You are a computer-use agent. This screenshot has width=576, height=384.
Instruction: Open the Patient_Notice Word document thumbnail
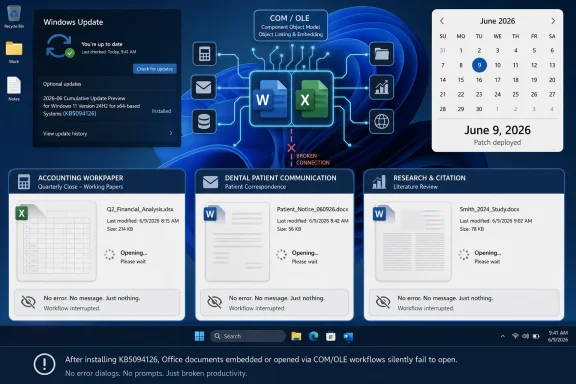tap(237, 242)
